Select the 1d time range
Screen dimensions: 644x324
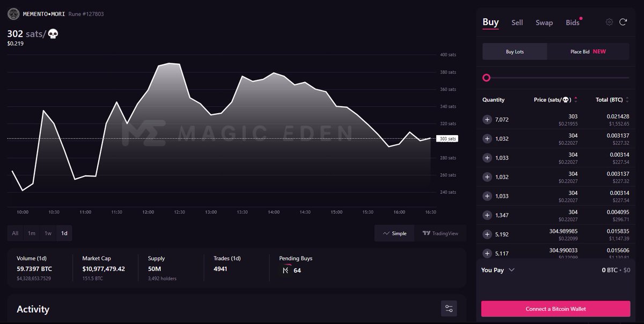[x=64, y=233]
